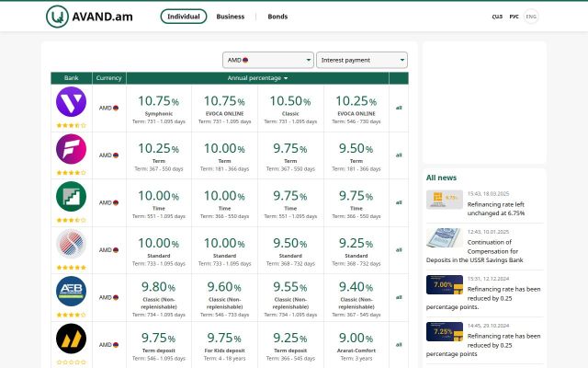Open the green staircase bank logo
This screenshot has width=588, height=368.
[72, 196]
